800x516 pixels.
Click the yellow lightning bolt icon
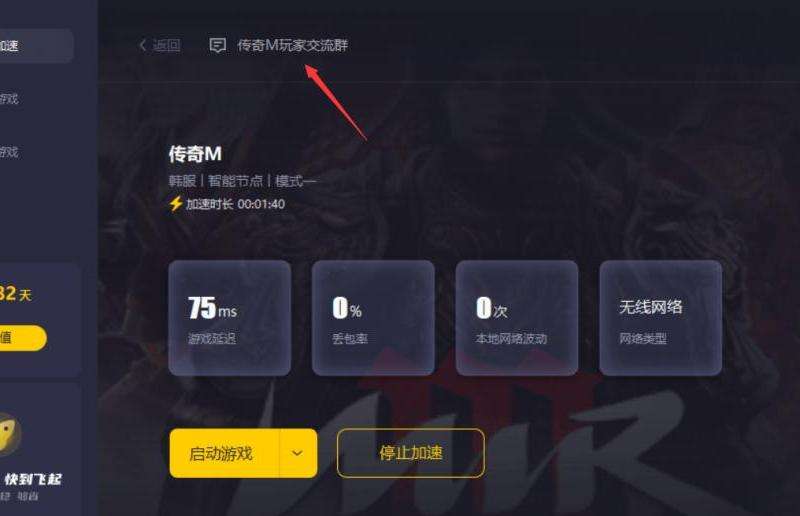pos(176,204)
